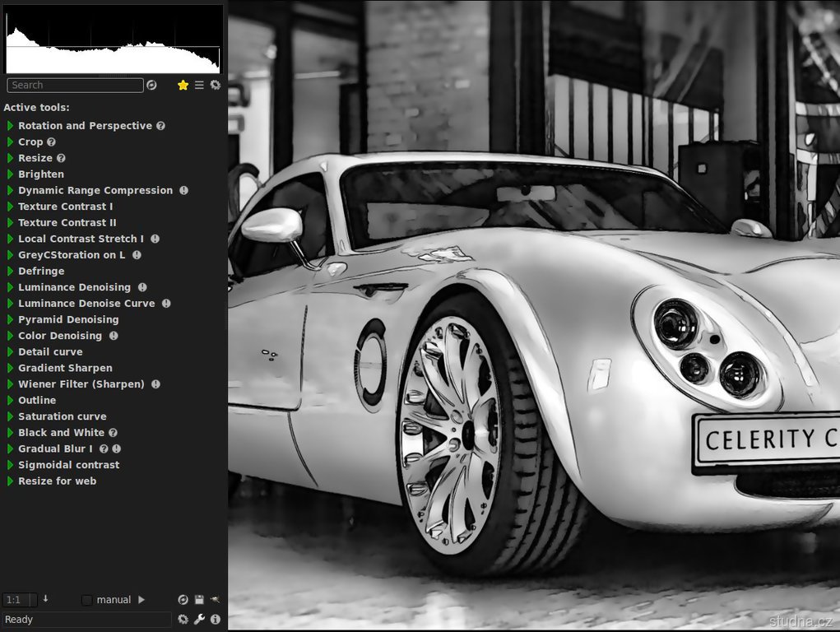Click the save floppy disk icon
840x632 pixels.
(x=199, y=600)
